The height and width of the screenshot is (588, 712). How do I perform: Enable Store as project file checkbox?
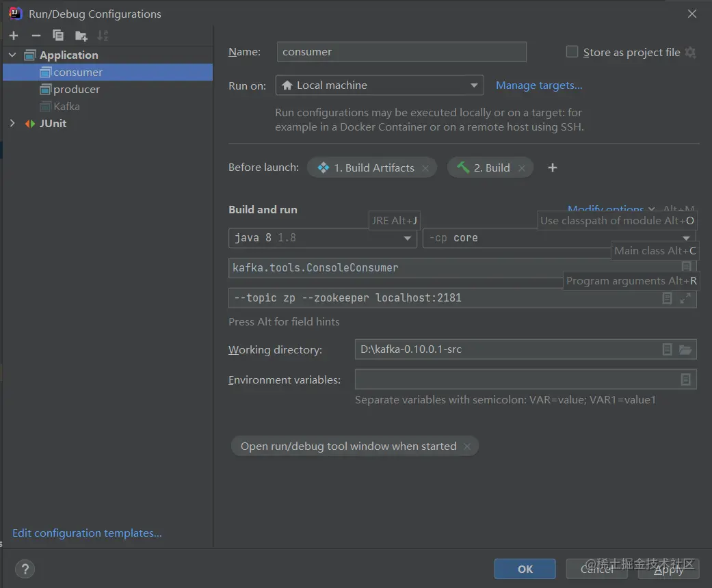pyautogui.click(x=572, y=52)
